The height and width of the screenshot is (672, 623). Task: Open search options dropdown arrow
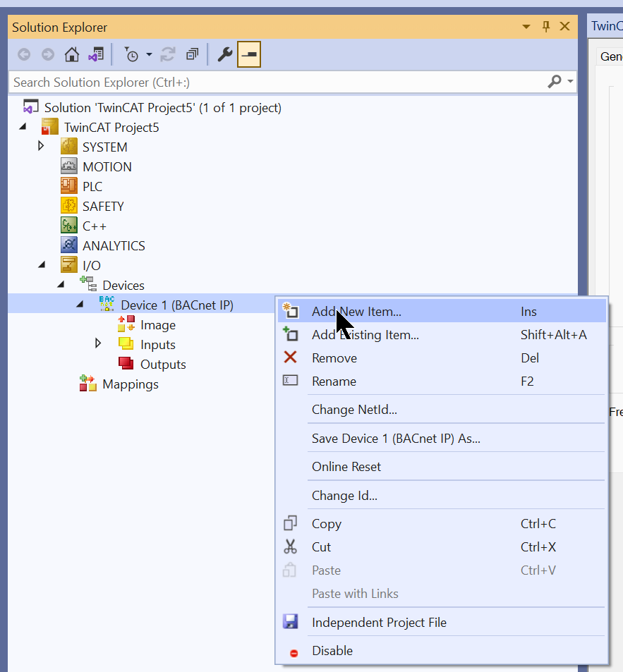(570, 81)
